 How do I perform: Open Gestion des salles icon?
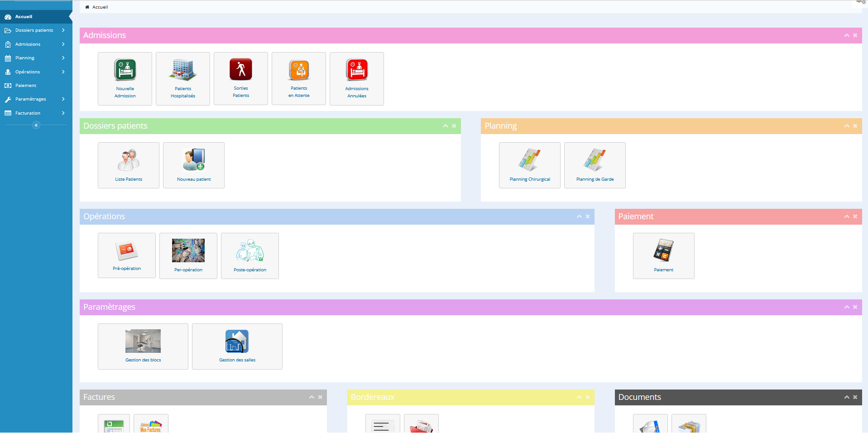coord(237,342)
